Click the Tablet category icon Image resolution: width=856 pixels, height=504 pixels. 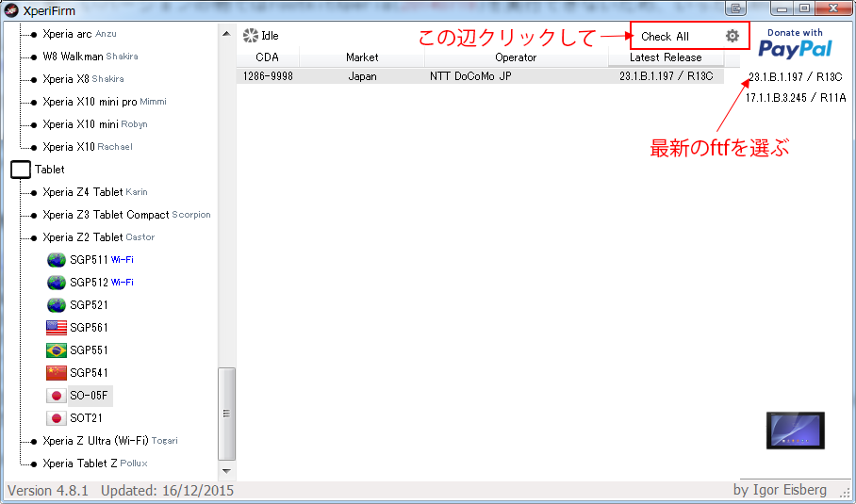pos(20,169)
